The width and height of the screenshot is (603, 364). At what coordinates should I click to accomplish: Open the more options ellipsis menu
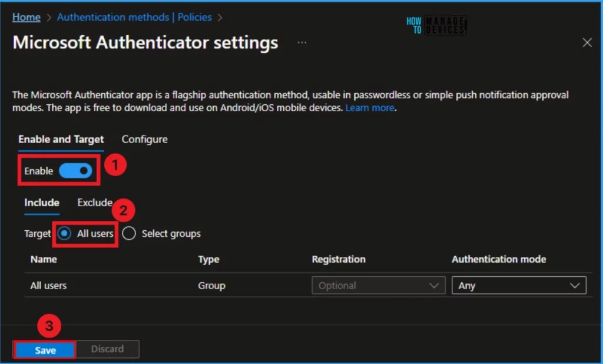[x=302, y=43]
